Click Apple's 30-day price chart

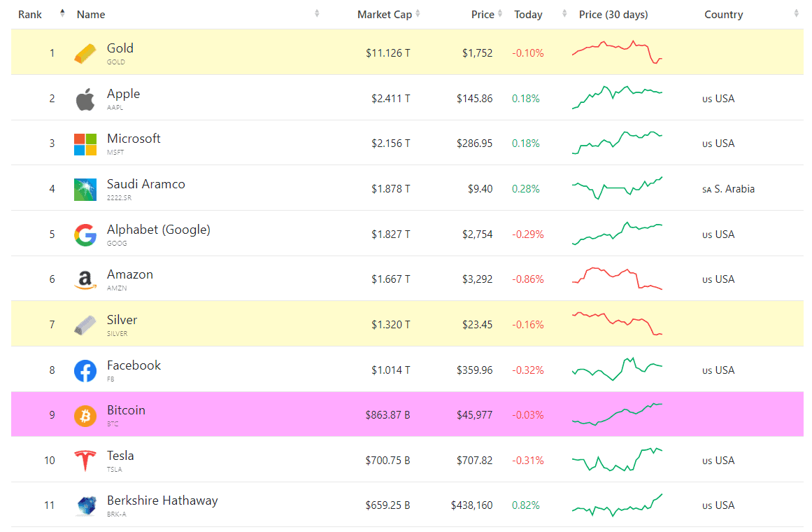(x=617, y=97)
